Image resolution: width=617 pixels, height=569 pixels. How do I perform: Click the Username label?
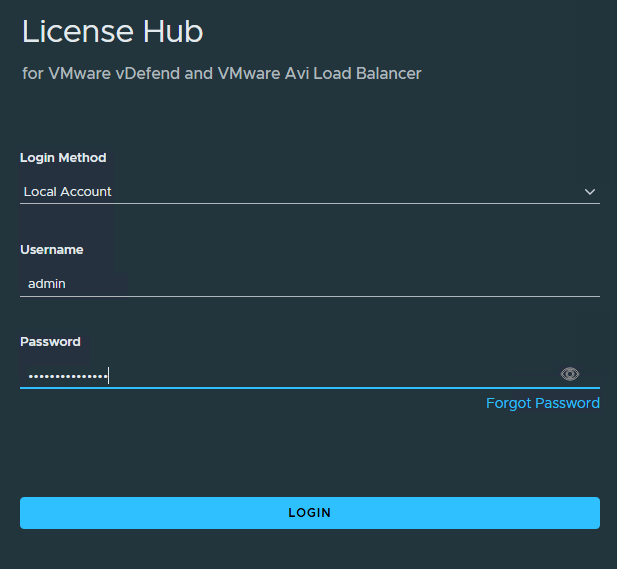click(52, 249)
